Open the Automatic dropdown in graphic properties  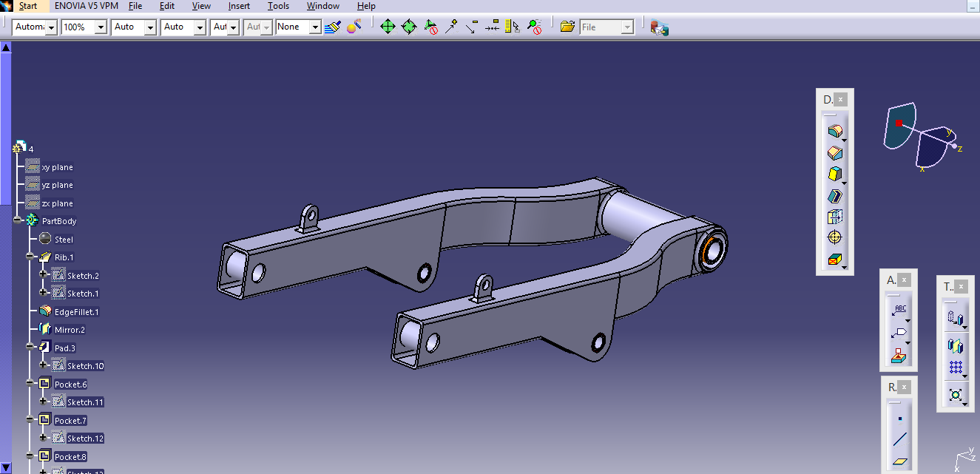pyautogui.click(x=51, y=27)
